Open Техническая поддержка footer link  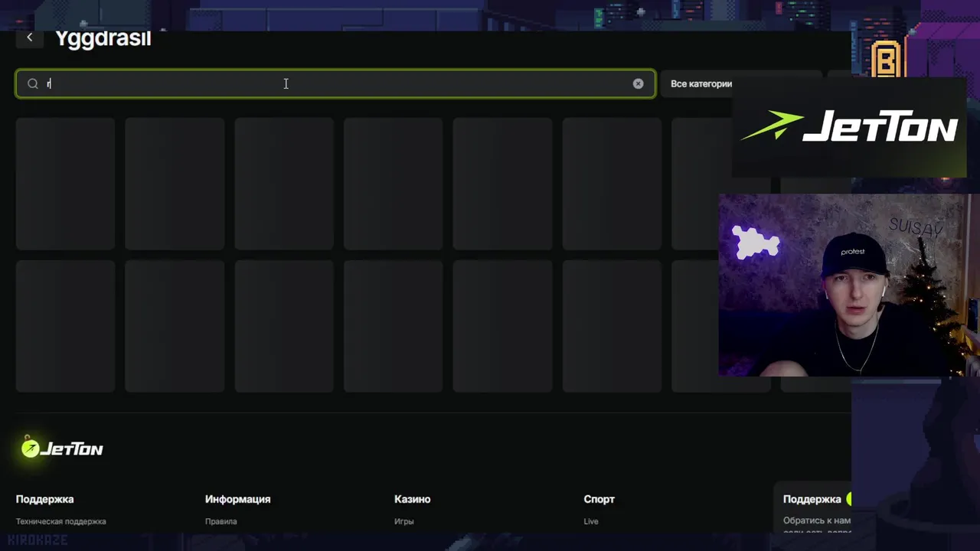(x=61, y=521)
